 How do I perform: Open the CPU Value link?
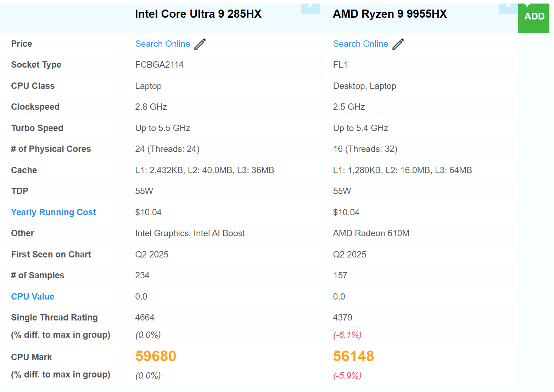33,297
